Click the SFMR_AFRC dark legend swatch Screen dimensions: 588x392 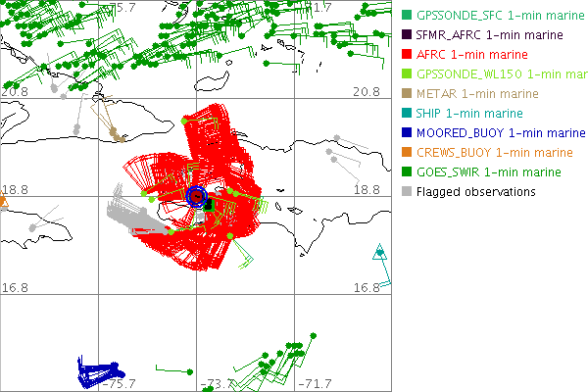coord(406,35)
